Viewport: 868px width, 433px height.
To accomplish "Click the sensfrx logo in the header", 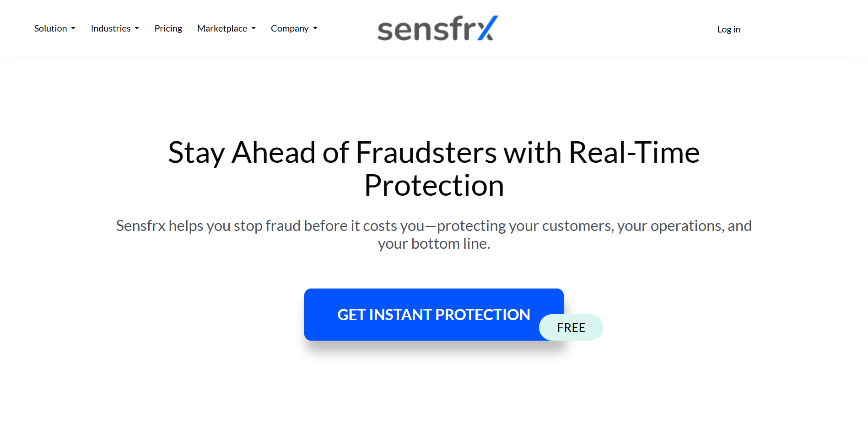I will 435,28.
